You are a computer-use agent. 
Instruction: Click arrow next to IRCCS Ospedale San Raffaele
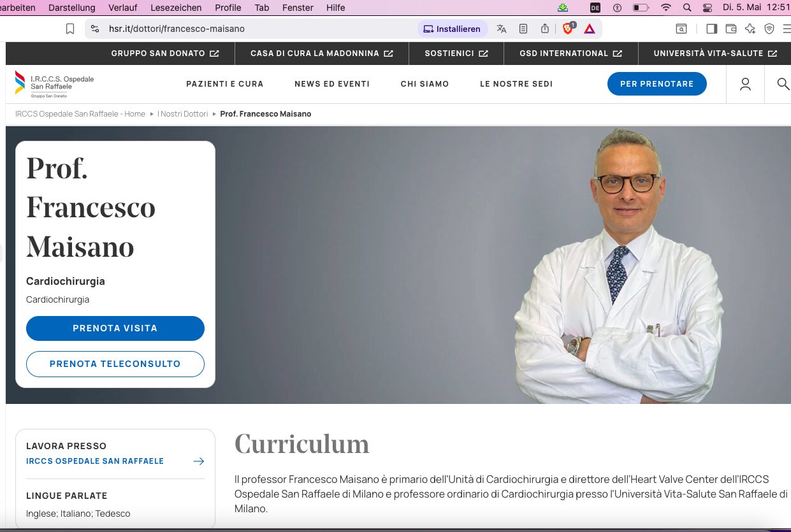click(198, 461)
